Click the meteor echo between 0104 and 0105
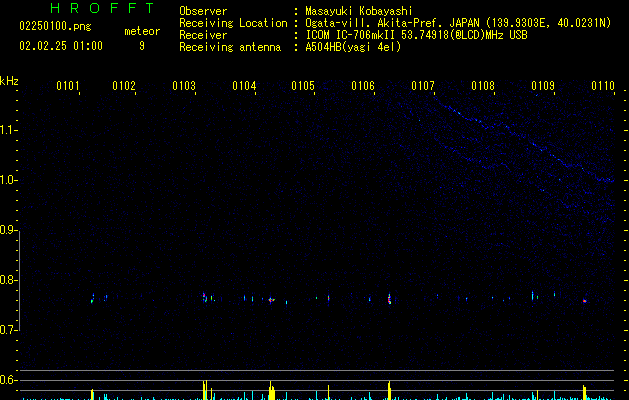 (272, 300)
